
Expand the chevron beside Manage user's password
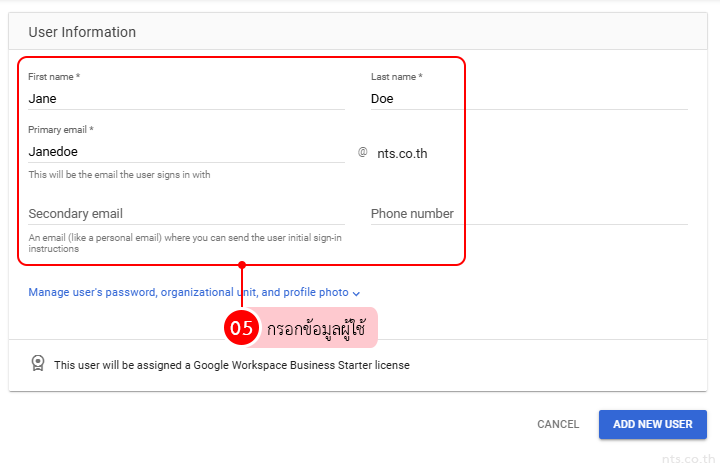click(x=357, y=293)
